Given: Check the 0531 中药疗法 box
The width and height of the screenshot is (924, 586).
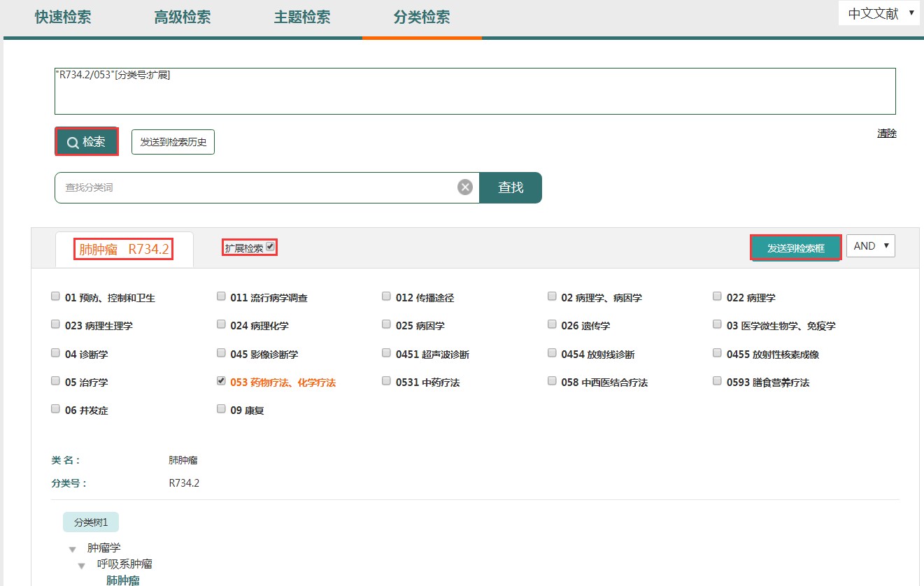Looking at the screenshot, I should pyautogui.click(x=387, y=381).
